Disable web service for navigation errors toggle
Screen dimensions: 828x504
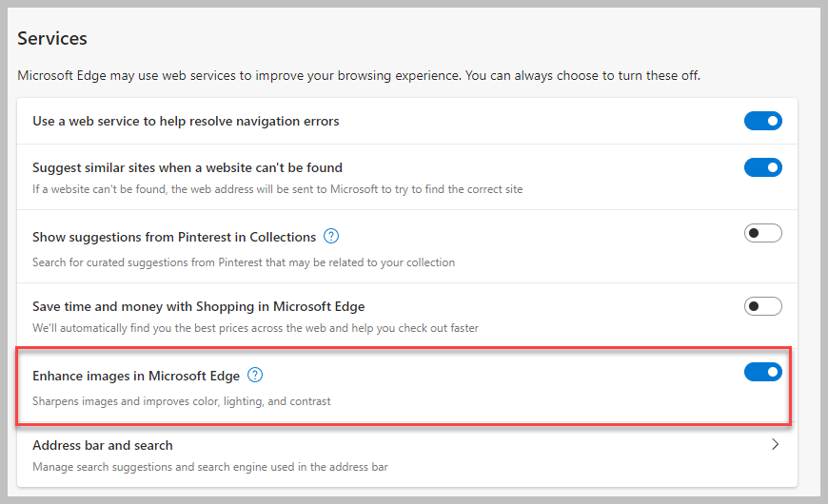tap(762, 121)
